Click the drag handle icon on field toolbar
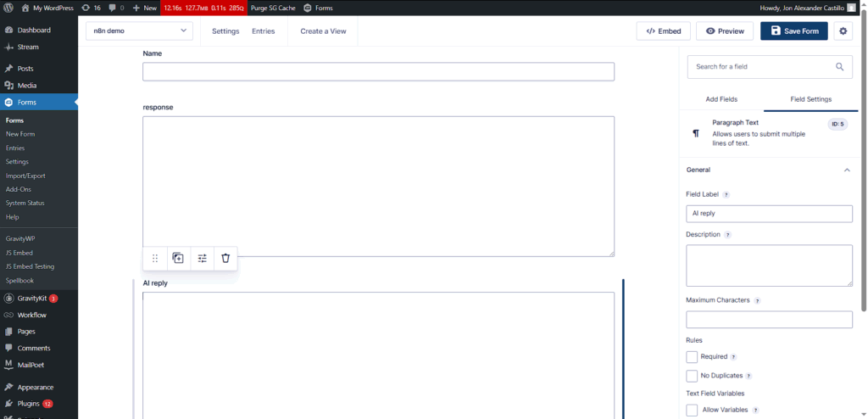This screenshot has width=868, height=419. click(x=155, y=259)
